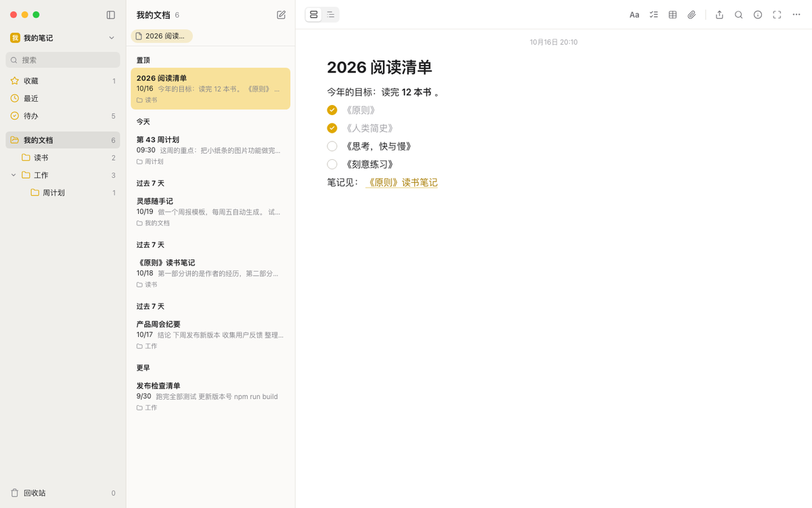Toggle the sidebar visibility icon
The width and height of the screenshot is (812, 508).
111,15
